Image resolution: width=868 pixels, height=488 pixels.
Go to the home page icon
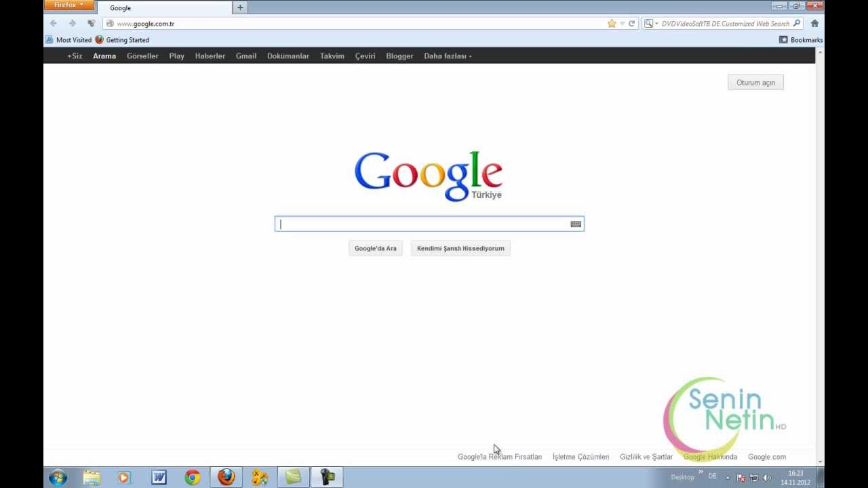pyautogui.click(x=814, y=24)
